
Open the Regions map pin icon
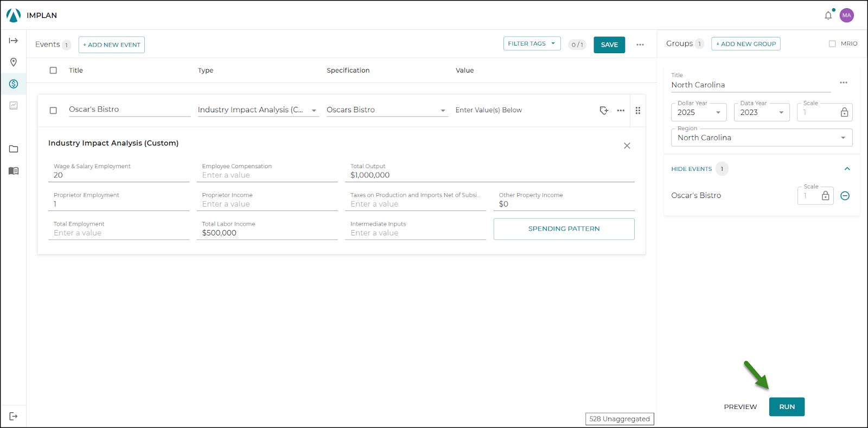[x=14, y=62]
